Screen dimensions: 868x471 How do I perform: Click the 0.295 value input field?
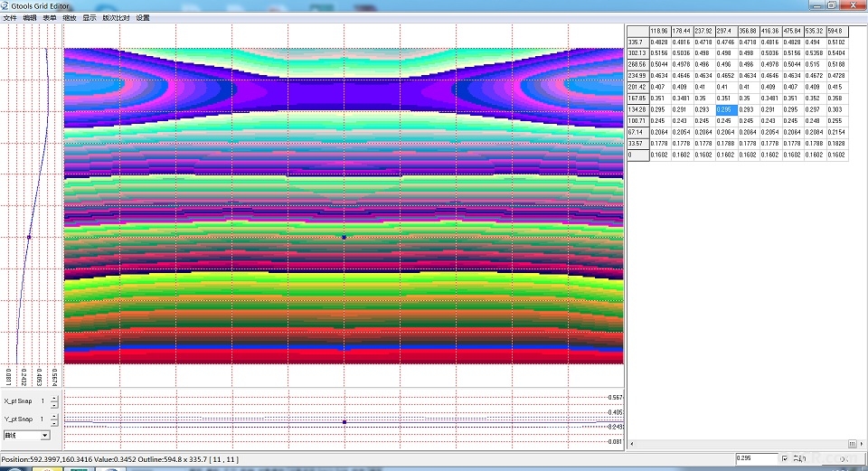coord(757,458)
